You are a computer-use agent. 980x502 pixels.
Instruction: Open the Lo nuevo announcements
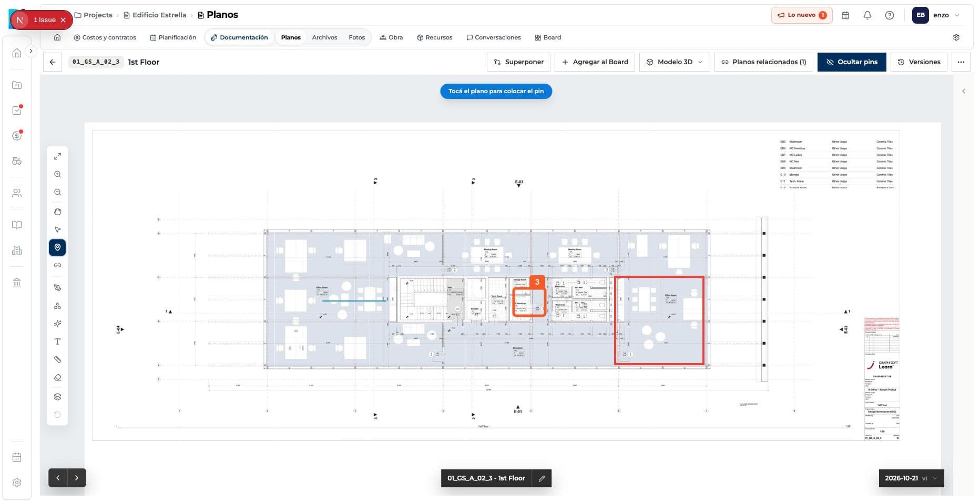tap(802, 15)
